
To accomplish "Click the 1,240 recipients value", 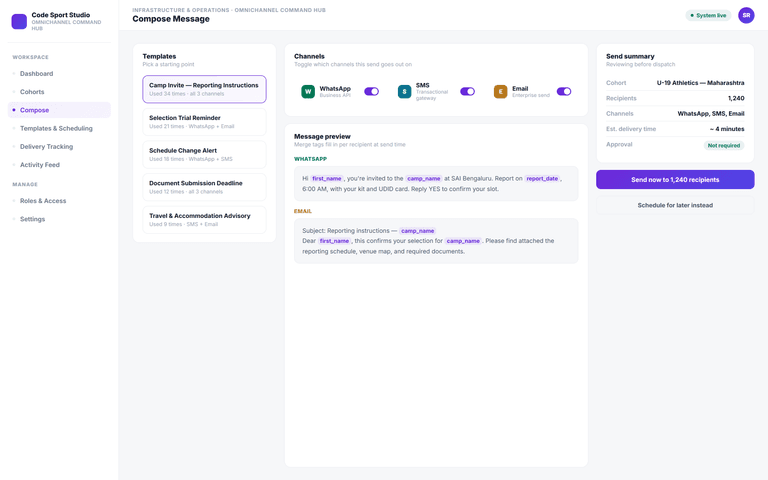I will click(736, 98).
